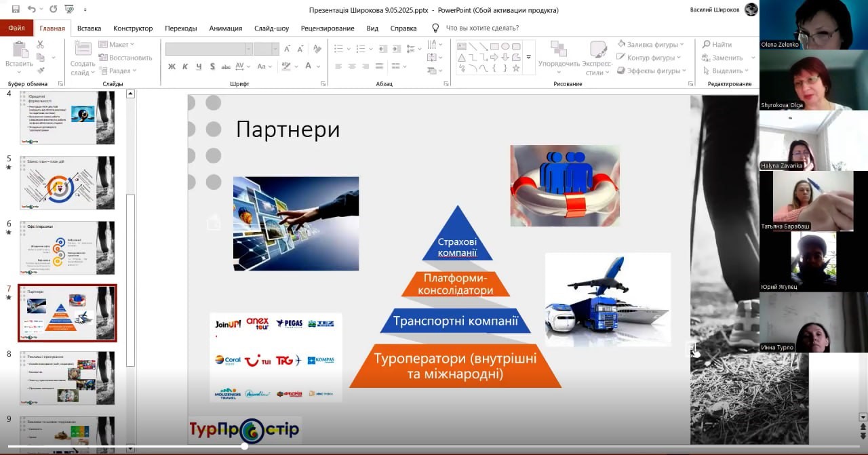Viewport: 868px width, 455px height.
Task: Switch to the Вставка tab
Action: pos(89,28)
